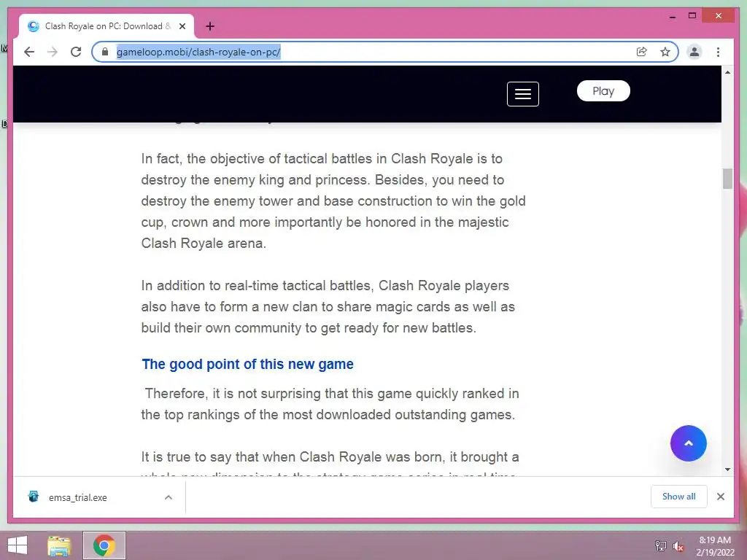Viewport: 747px width, 560px height.
Task: Reload the current page
Action: 76,52
